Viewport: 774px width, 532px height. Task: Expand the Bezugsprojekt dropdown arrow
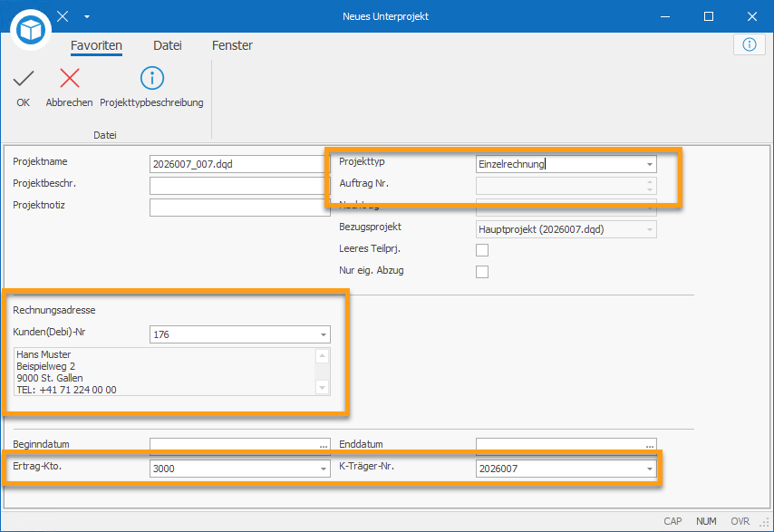[x=650, y=229]
